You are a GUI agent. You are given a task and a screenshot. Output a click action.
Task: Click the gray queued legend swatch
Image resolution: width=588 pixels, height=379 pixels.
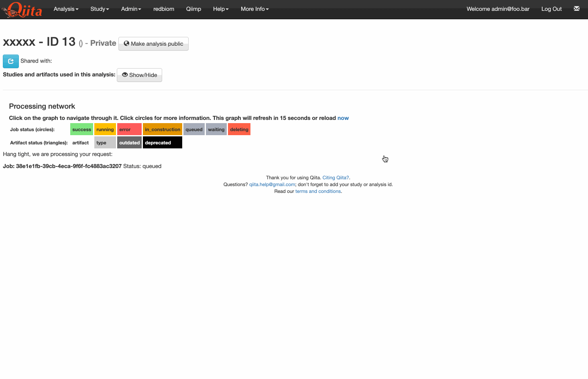coord(194,130)
